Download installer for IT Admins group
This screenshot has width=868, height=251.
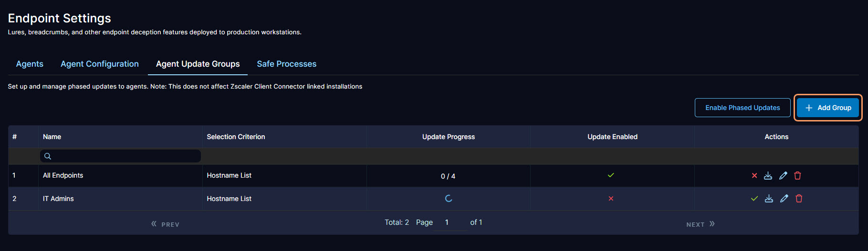click(x=769, y=199)
